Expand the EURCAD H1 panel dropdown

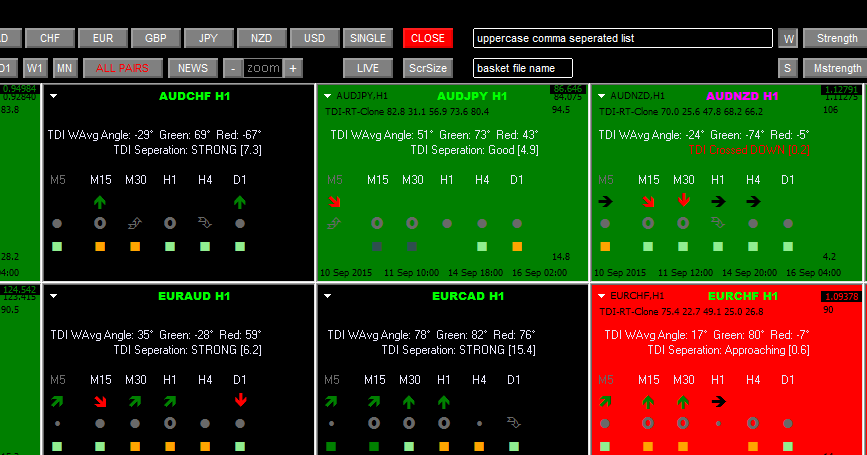[327, 296]
